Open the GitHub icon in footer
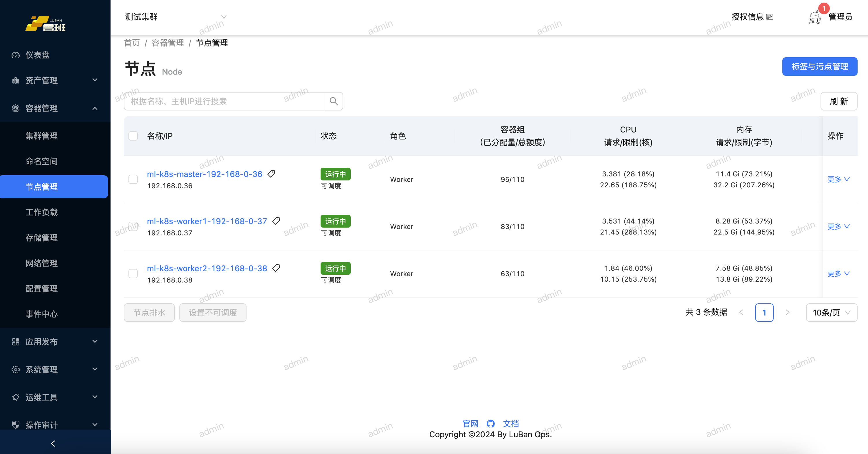Image resolution: width=868 pixels, height=454 pixels. coord(491,424)
